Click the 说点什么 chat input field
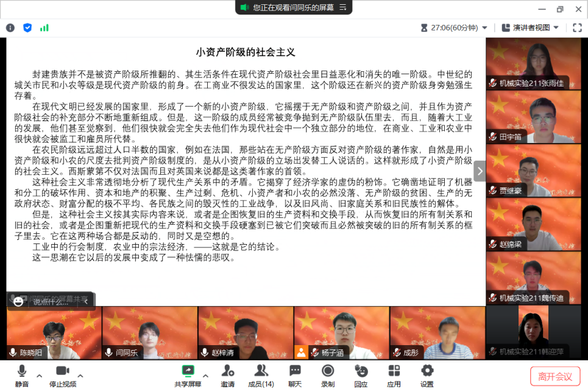Screen dimensions: 588x392 (x=52, y=301)
